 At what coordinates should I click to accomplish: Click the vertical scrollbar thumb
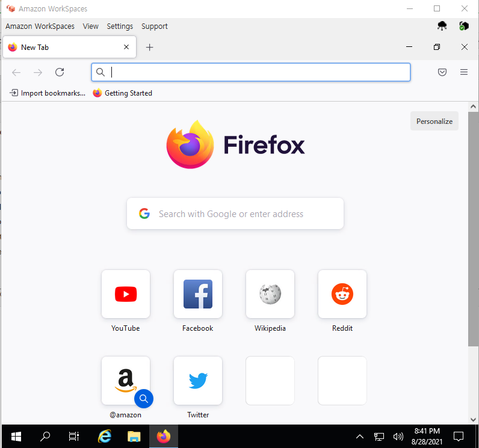click(x=473, y=229)
